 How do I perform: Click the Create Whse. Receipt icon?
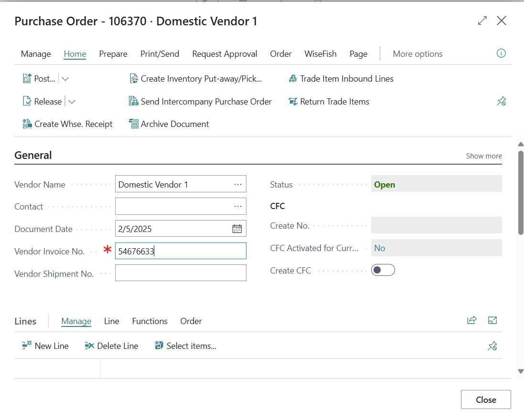27,124
